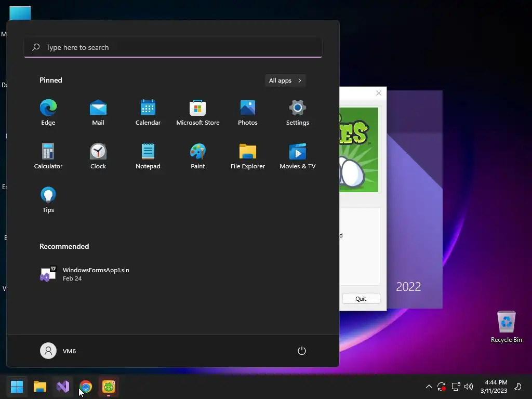
Task: Switch to Bad Piggies app on taskbar
Action: pos(109,387)
